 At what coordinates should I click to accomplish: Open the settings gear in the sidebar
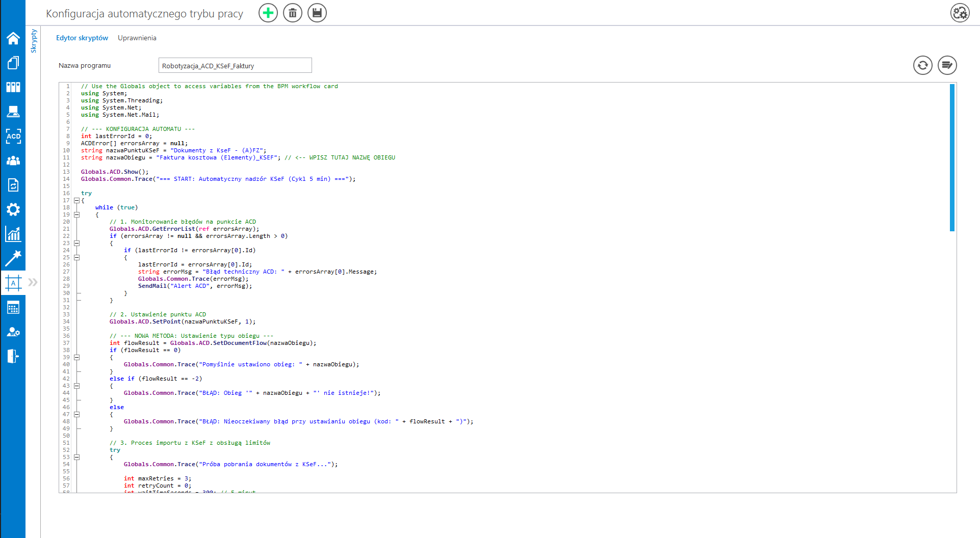(13, 209)
